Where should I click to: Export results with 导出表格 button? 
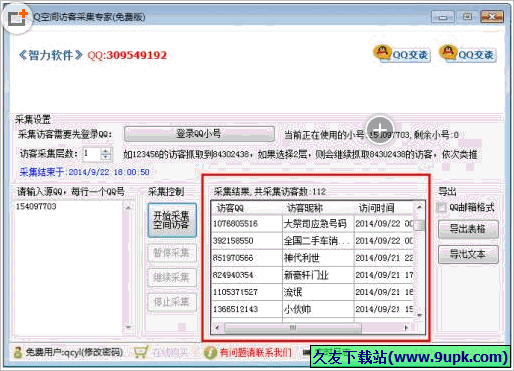[x=468, y=229]
